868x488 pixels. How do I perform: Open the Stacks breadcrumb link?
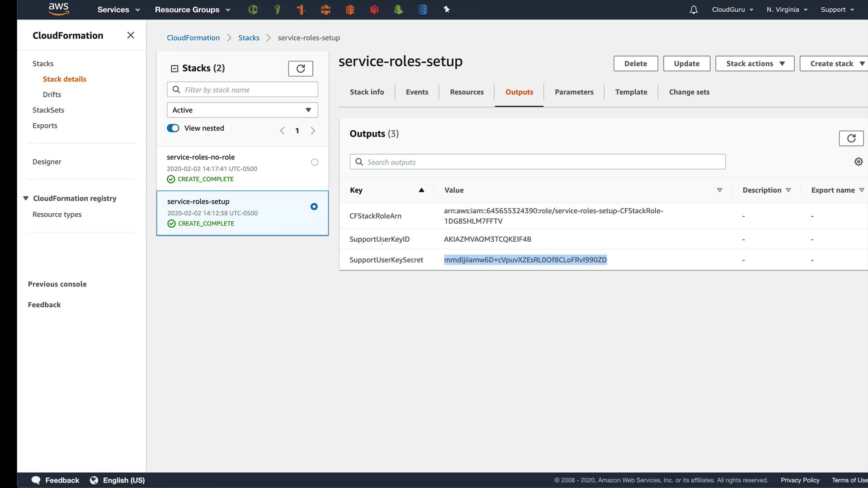coord(249,38)
